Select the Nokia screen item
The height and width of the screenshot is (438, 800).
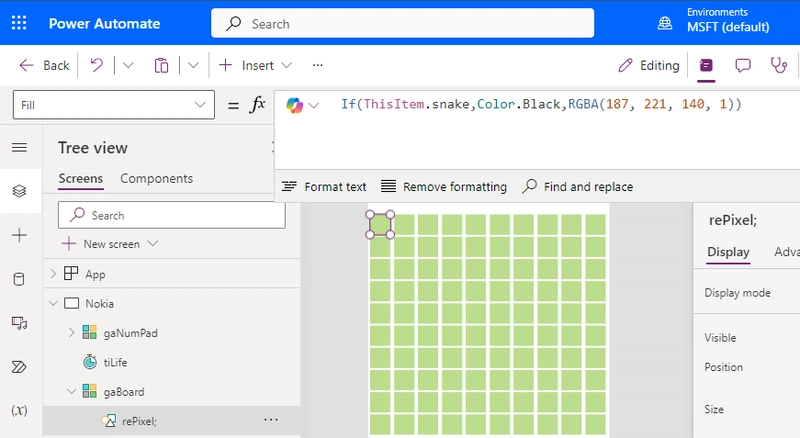coord(99,304)
